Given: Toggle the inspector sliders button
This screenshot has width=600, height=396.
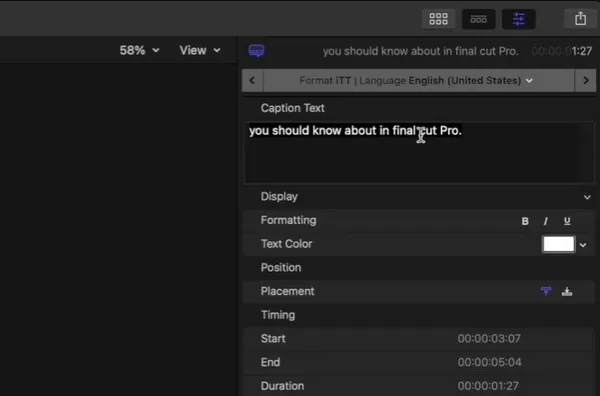Looking at the screenshot, I should 518,19.
